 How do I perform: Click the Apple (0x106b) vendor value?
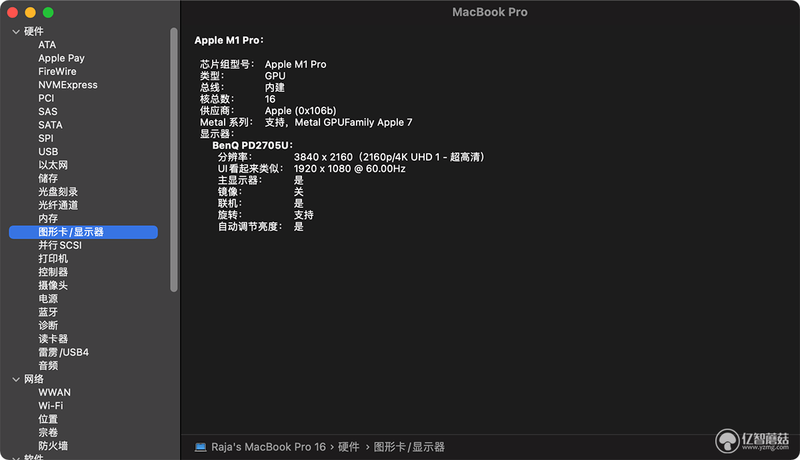tap(301, 111)
